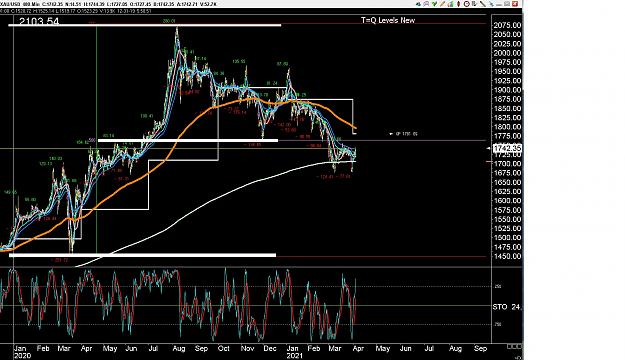Click the 2103.54 level label
625x360 pixels.
pos(39,21)
